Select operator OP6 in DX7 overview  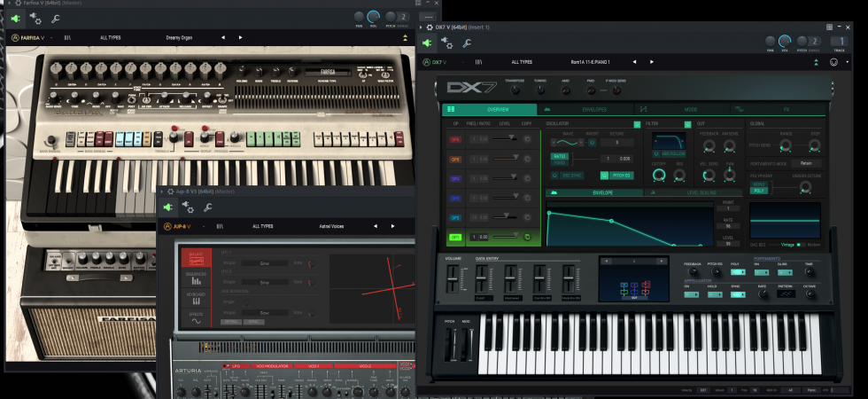pyautogui.click(x=455, y=140)
